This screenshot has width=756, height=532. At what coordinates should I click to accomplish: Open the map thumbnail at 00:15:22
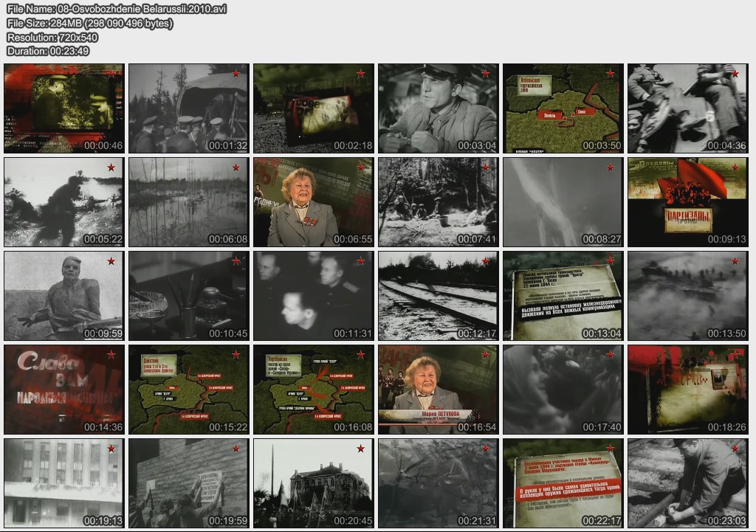pos(188,389)
